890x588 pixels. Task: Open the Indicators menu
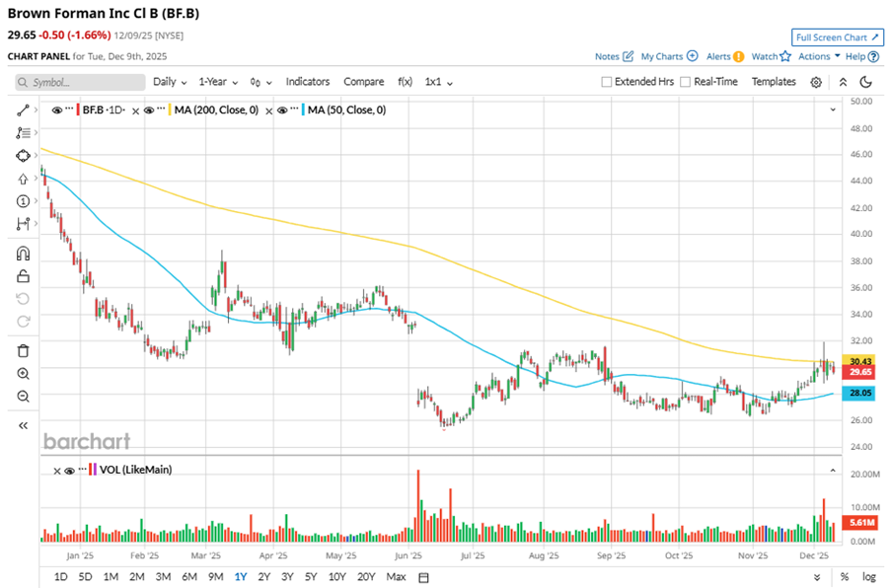tap(308, 82)
